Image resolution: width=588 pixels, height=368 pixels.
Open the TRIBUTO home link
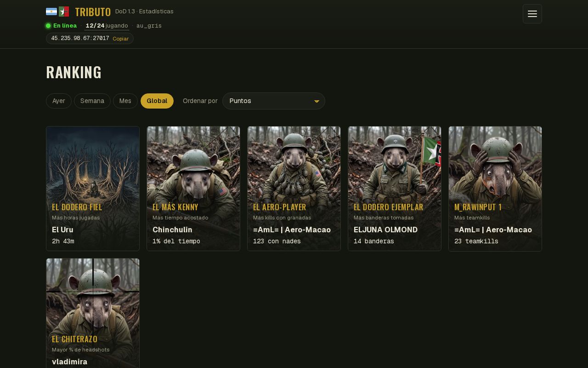93,12
